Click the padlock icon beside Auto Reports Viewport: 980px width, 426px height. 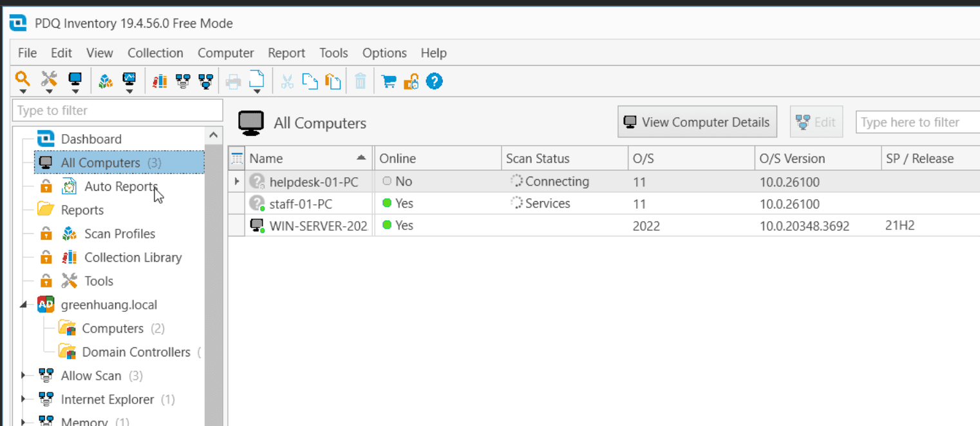click(x=46, y=186)
